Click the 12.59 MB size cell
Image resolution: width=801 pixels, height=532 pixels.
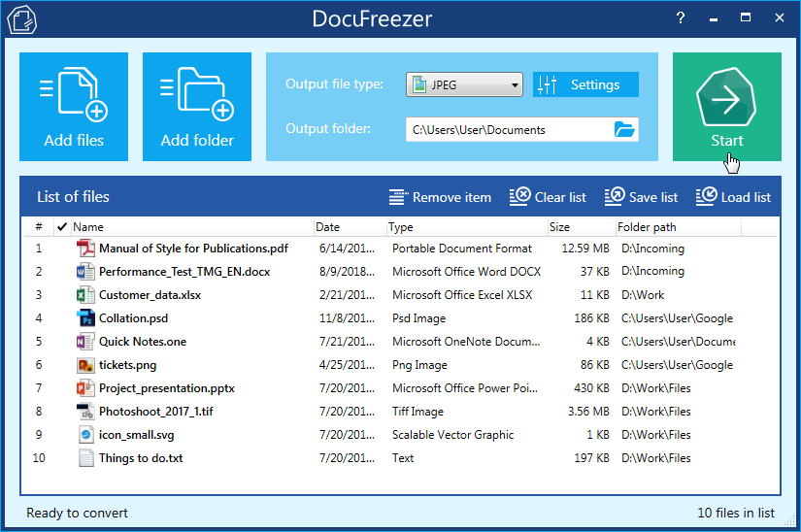(x=585, y=249)
